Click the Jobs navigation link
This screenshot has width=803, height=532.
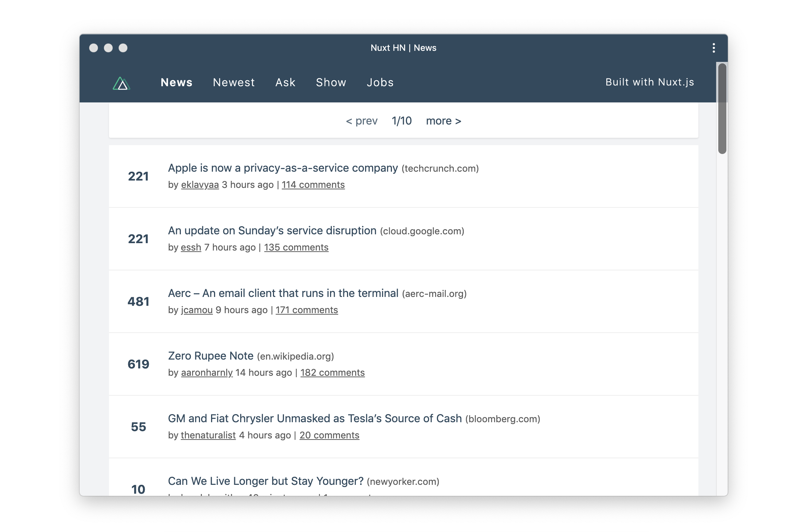(x=381, y=82)
